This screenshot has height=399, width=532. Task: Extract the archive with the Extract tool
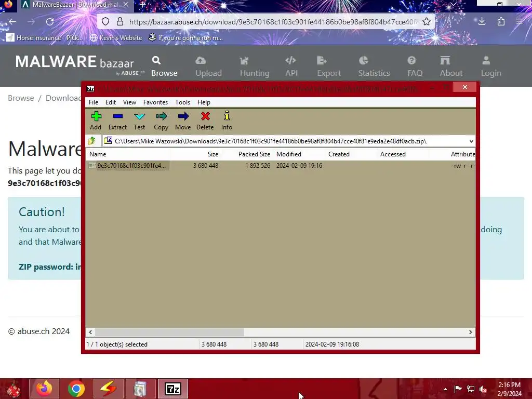point(117,121)
